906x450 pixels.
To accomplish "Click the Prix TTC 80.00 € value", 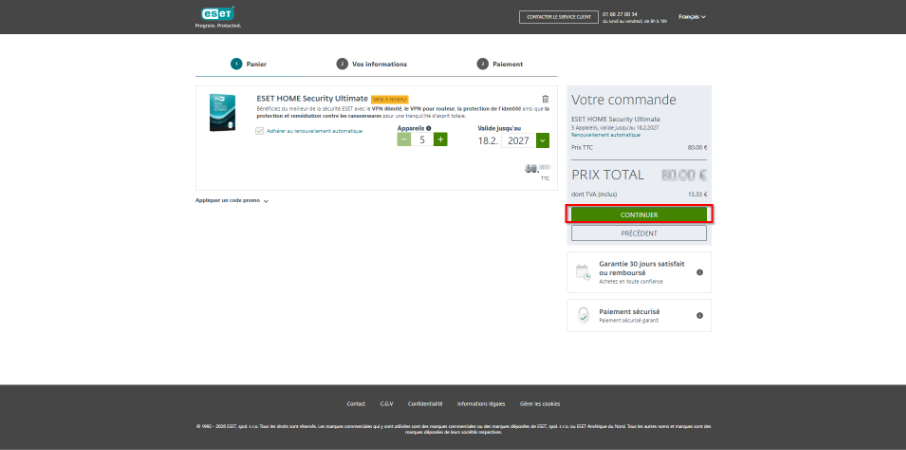I will click(697, 147).
